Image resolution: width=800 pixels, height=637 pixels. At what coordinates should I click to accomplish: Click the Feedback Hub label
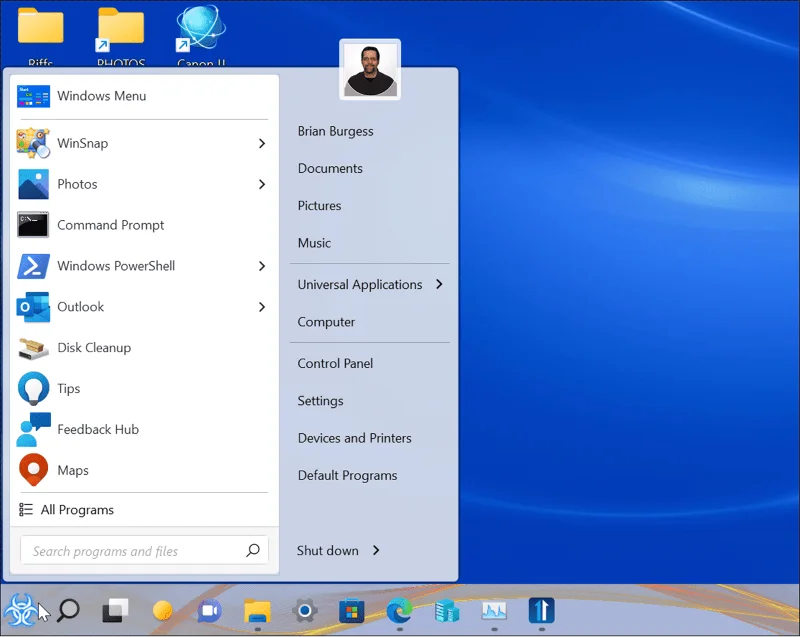click(98, 429)
